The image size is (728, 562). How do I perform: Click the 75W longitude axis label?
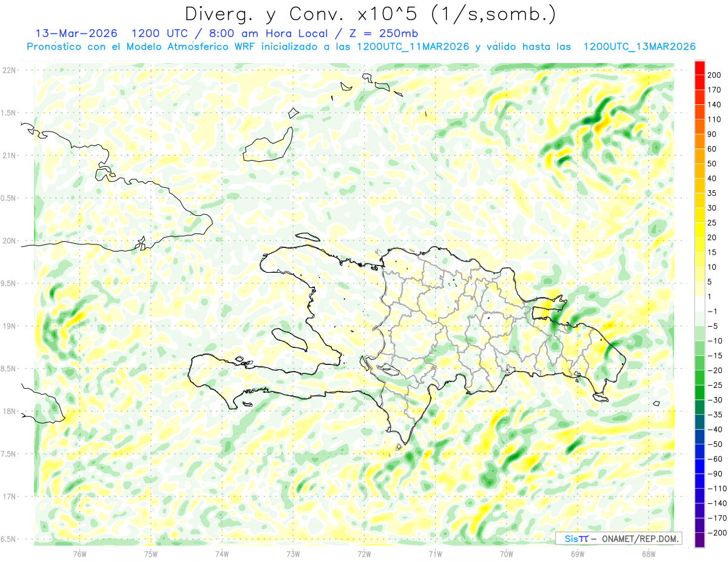point(150,553)
